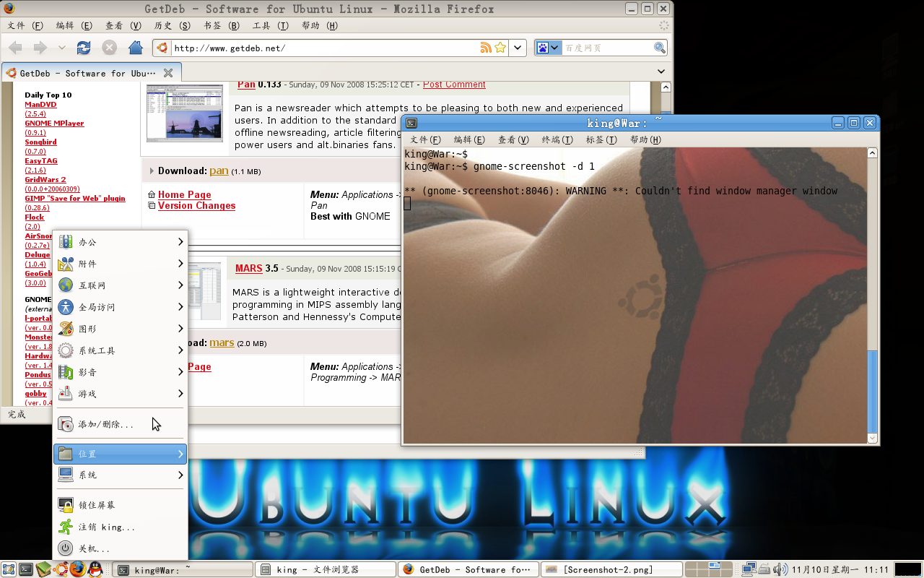Screen dimensions: 924x578
Task: Click the volume speaker tray icon
Action: point(780,569)
